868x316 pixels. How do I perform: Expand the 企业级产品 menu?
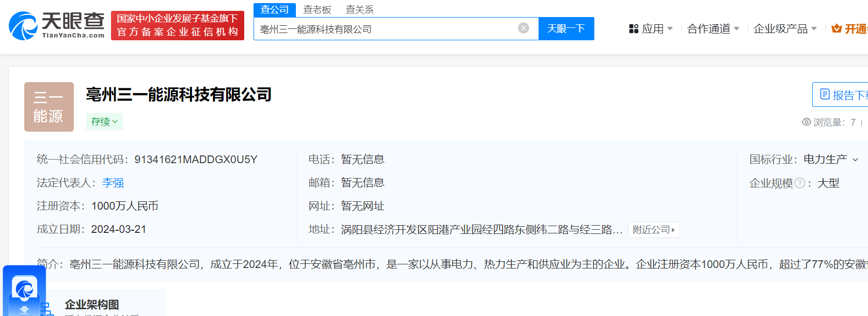pos(785,29)
